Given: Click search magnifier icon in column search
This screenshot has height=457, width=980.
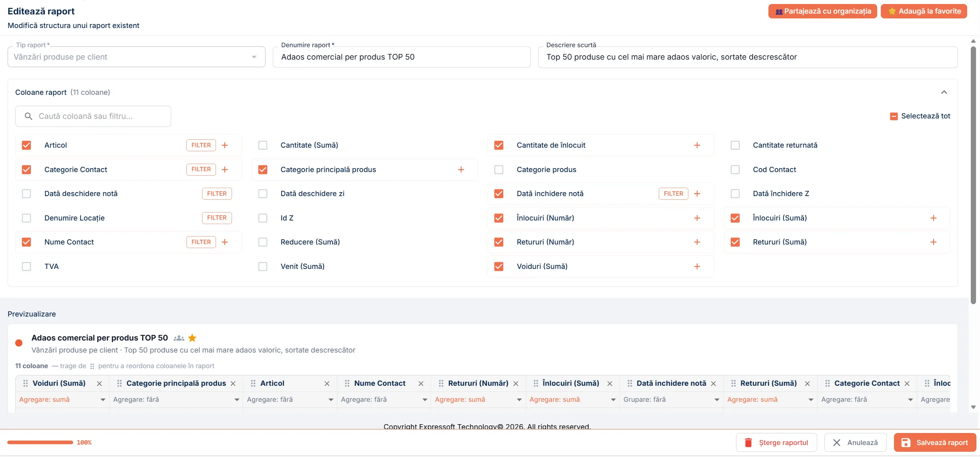Looking at the screenshot, I should (x=28, y=116).
